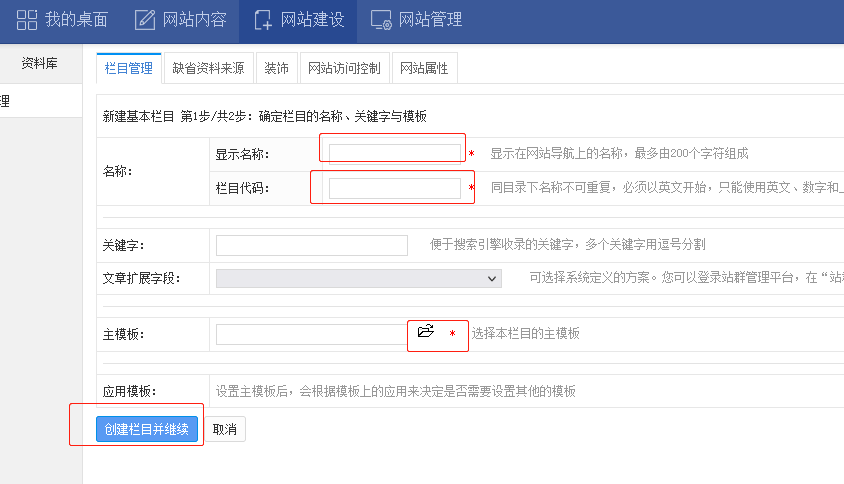Image resolution: width=844 pixels, height=484 pixels.
Task: Click the 关键字 input field
Action: point(311,245)
